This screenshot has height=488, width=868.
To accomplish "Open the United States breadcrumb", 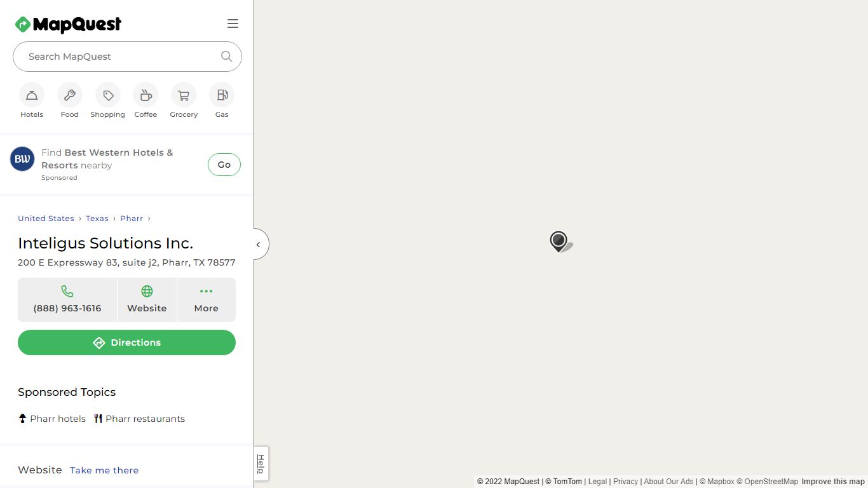I will tap(46, 219).
